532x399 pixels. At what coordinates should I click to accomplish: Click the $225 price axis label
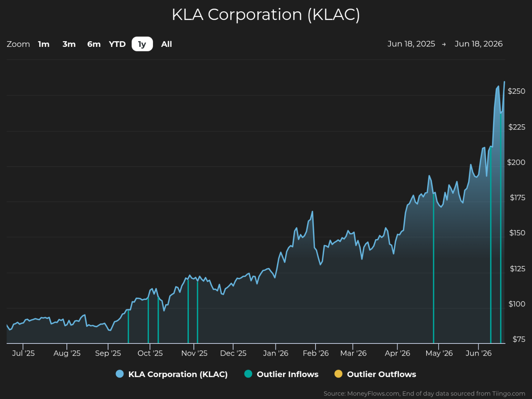pos(517,127)
